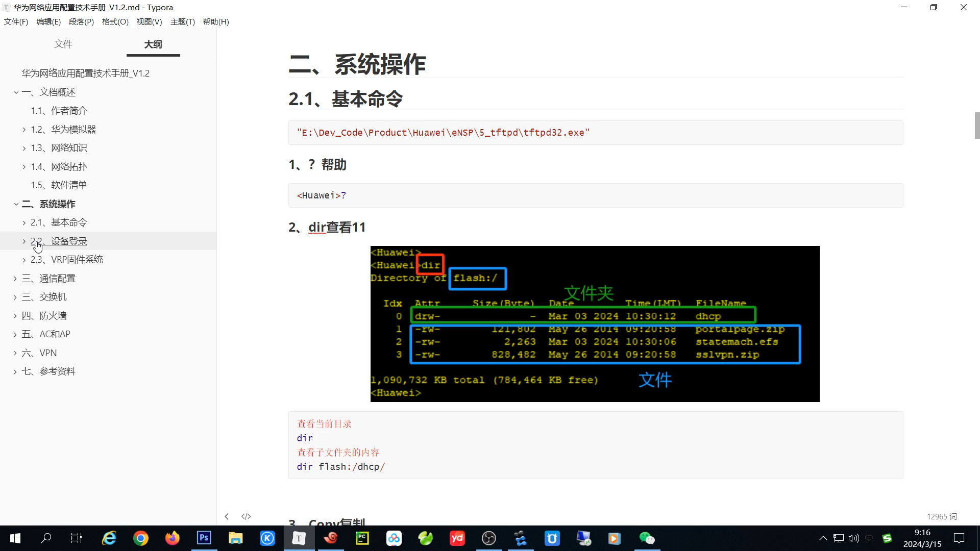Image resolution: width=980 pixels, height=551 pixels.
Task: Open the notification center in the tray
Action: point(959,538)
